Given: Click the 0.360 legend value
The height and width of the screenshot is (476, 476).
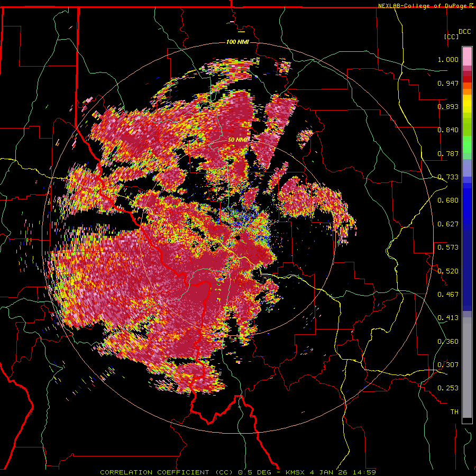Looking at the screenshot, I should coord(448,342).
